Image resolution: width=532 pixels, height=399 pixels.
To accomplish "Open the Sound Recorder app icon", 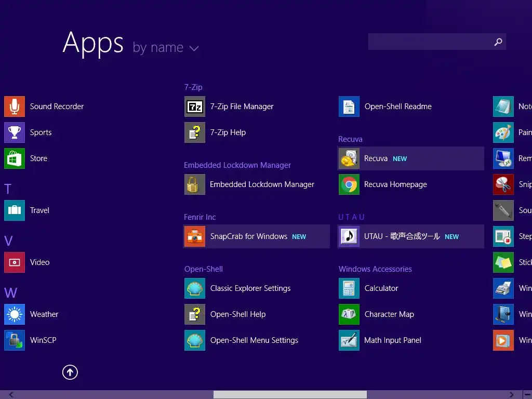I will pos(14,107).
